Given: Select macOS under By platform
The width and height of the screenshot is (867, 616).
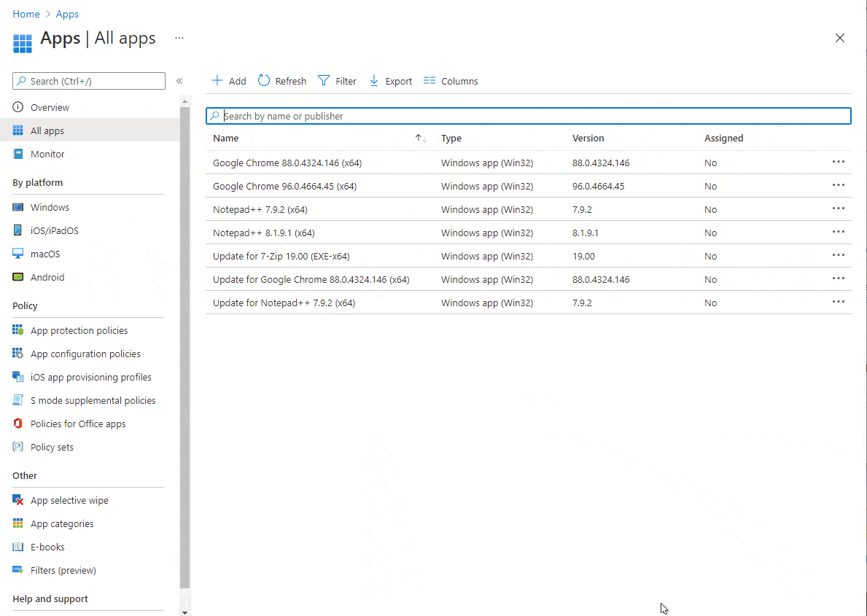Looking at the screenshot, I should click(45, 254).
